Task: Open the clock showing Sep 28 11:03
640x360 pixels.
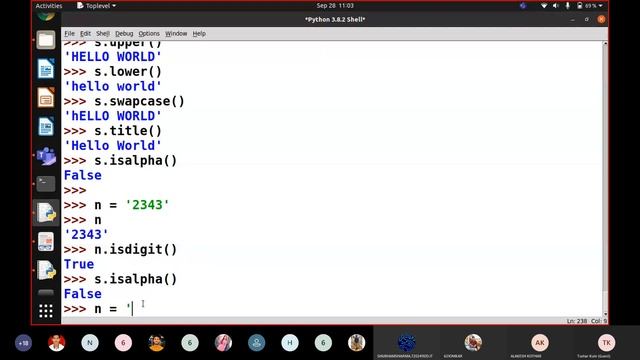Action: coord(335,6)
